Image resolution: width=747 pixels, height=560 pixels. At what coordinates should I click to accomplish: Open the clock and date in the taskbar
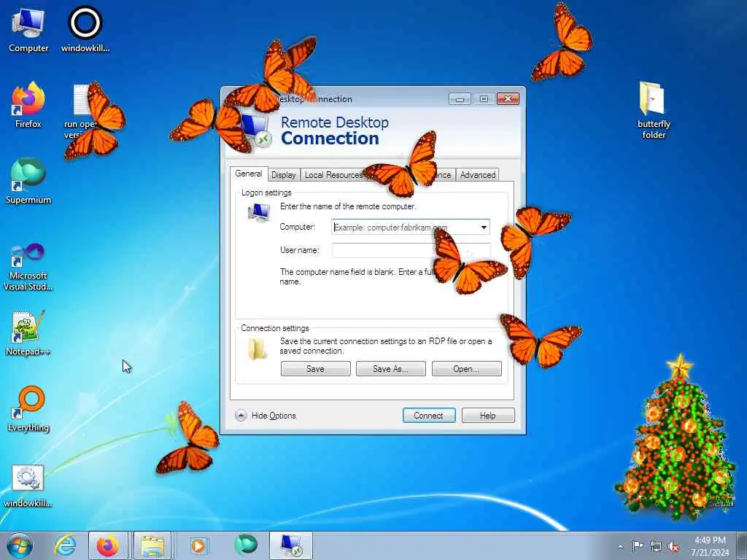[x=710, y=546]
